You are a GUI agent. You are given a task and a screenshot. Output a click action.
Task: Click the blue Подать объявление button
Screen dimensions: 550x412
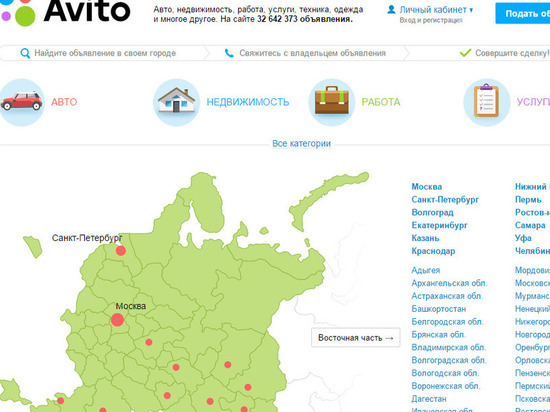tap(523, 13)
